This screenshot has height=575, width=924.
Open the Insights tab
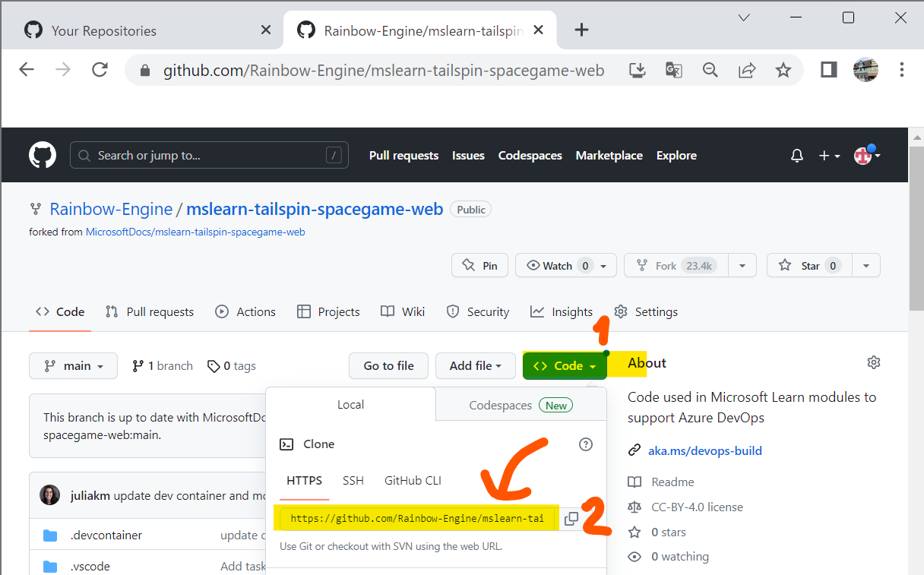click(x=562, y=311)
